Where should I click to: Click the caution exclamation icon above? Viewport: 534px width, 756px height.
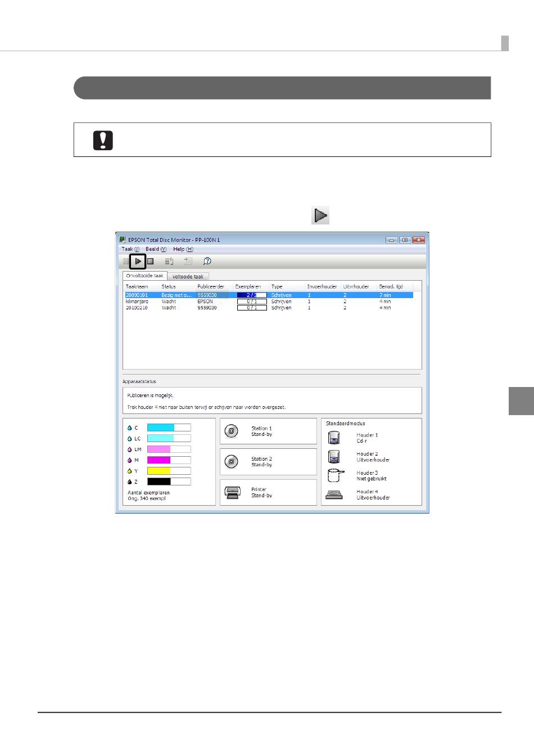pyautogui.click(x=103, y=140)
